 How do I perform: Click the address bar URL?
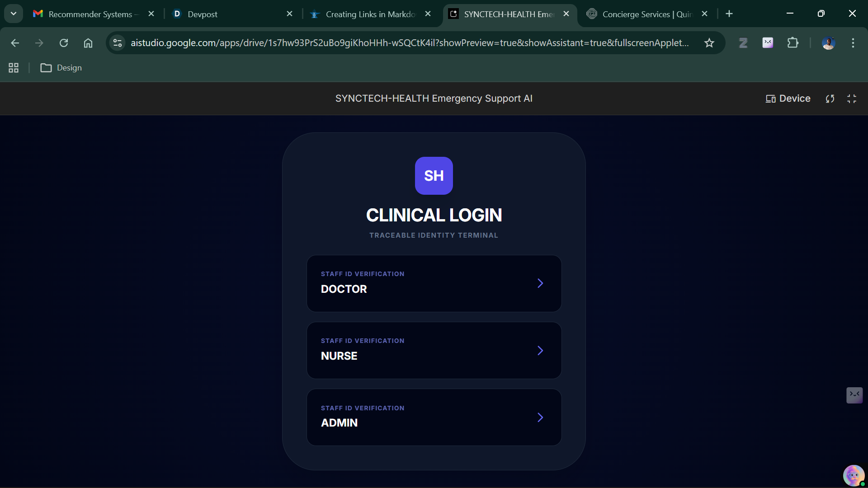(x=409, y=43)
